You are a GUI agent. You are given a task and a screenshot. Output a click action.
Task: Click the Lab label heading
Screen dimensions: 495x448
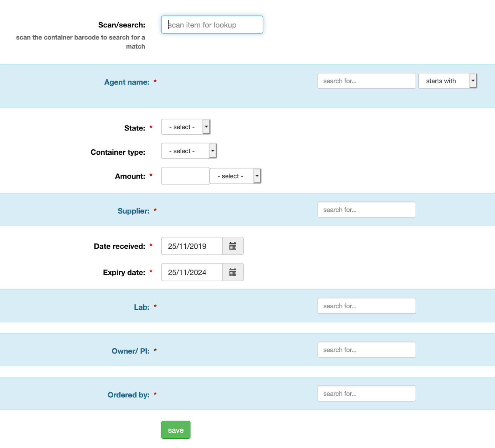click(x=141, y=307)
